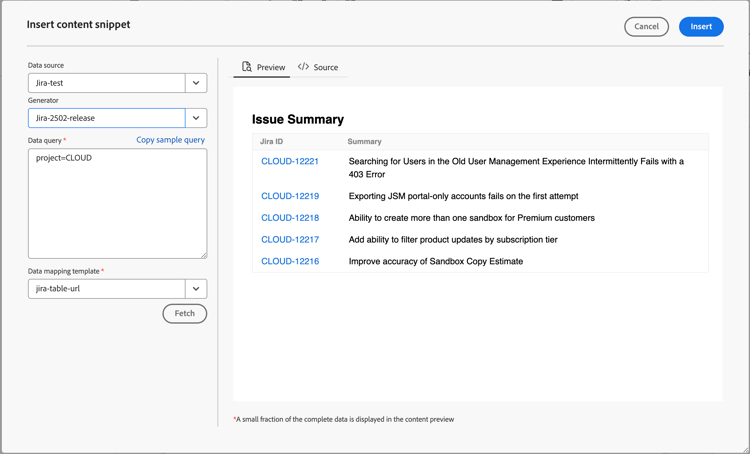750x454 pixels.
Task: Expand the Generator dropdown arrow
Action: click(196, 118)
